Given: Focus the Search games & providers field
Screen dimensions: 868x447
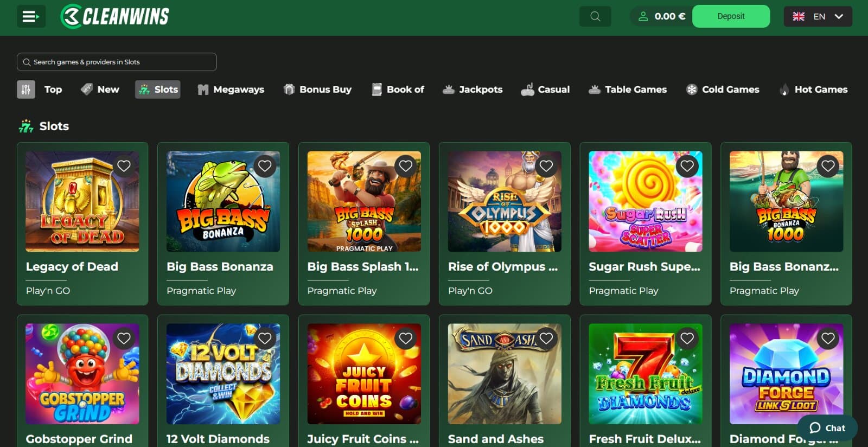Looking at the screenshot, I should pyautogui.click(x=117, y=62).
